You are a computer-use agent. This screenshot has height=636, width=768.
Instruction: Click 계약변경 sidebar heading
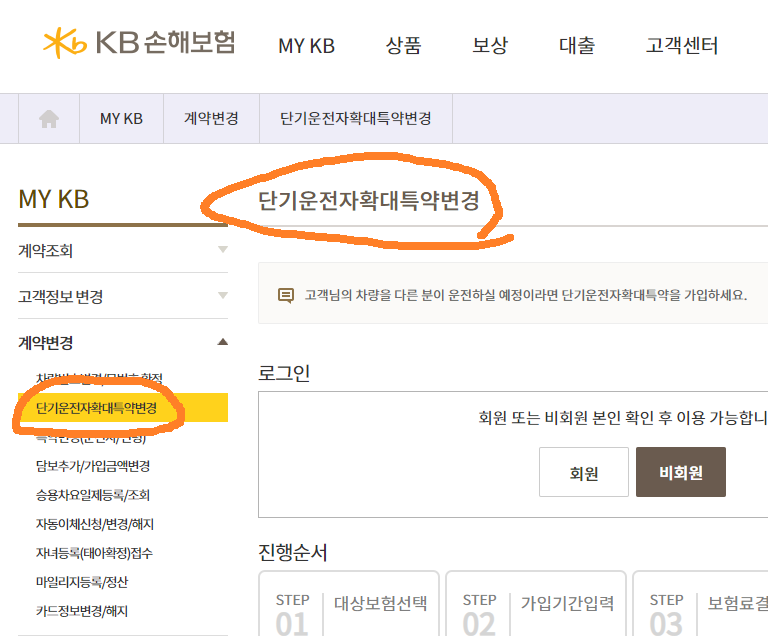[x=46, y=342]
